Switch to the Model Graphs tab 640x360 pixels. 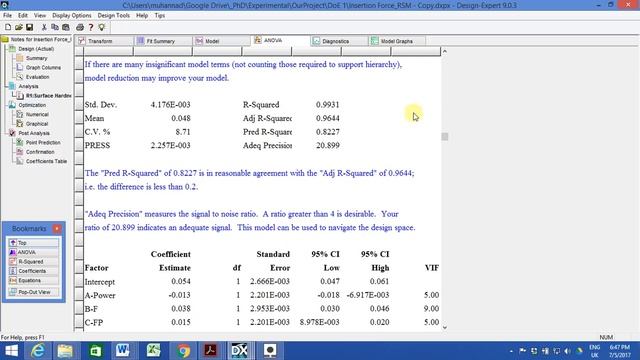pyautogui.click(x=398, y=41)
